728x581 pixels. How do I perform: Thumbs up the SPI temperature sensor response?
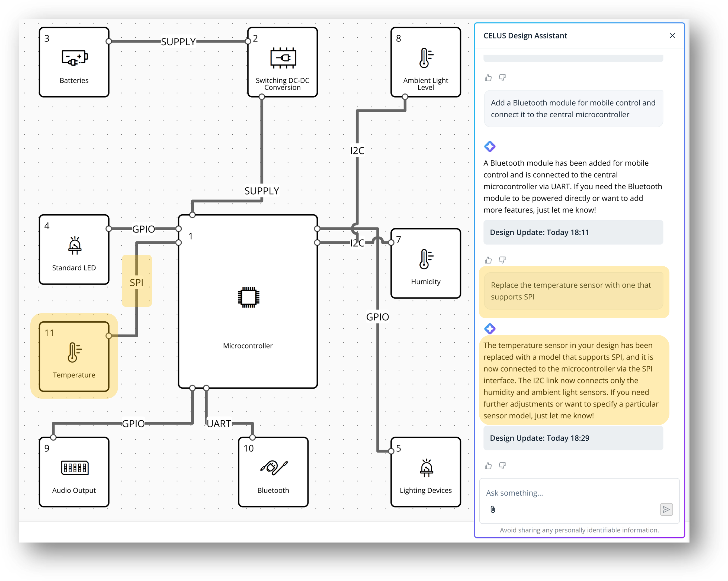point(488,466)
